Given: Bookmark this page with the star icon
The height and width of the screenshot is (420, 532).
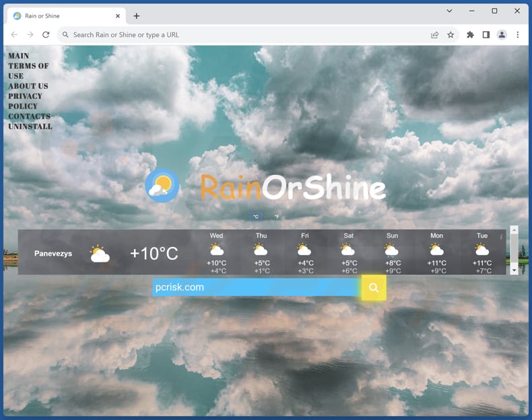Looking at the screenshot, I should [451, 34].
